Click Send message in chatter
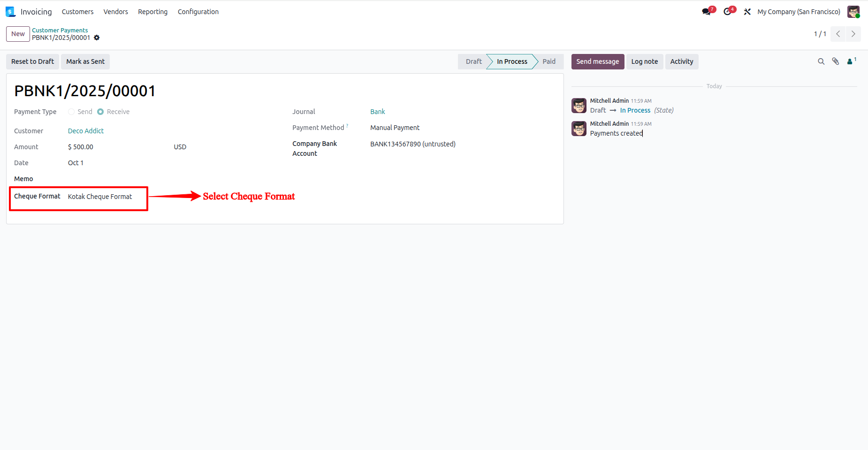The image size is (868, 450). 598,61
